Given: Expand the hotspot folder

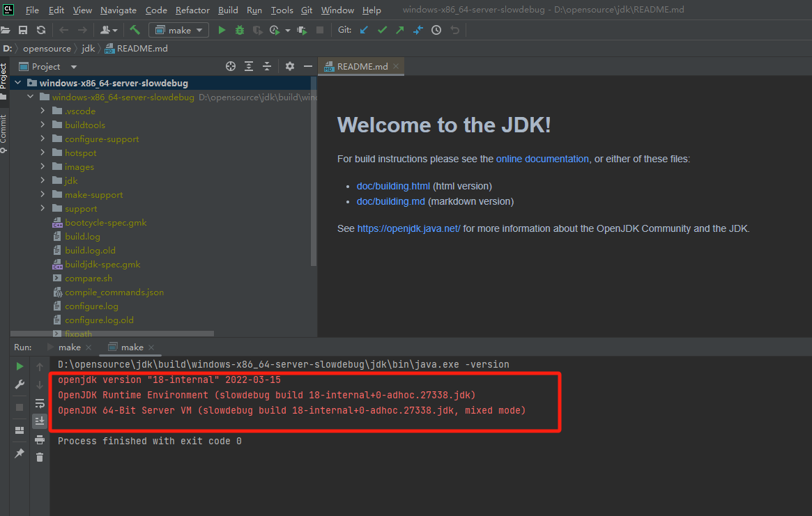Looking at the screenshot, I should [43, 153].
